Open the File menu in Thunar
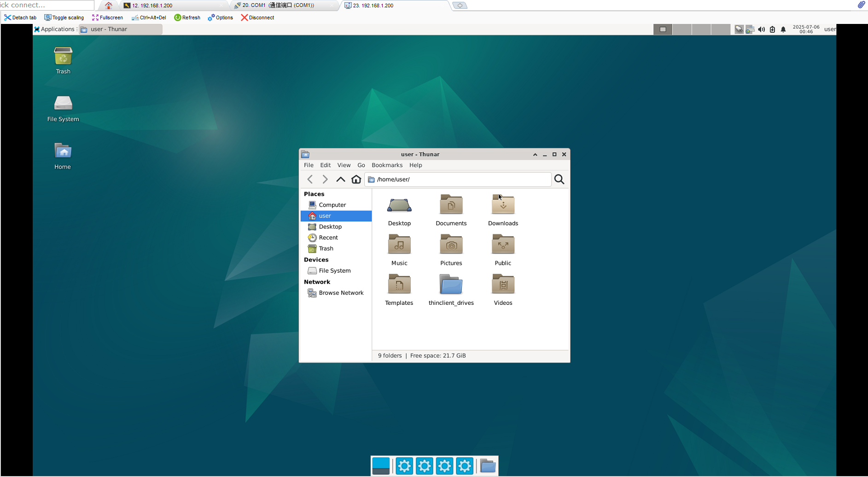Screen dimensions: 868x477 click(x=309, y=165)
